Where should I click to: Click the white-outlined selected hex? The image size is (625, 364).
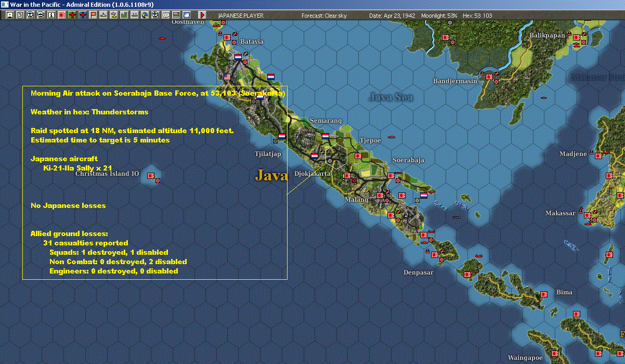click(x=336, y=156)
